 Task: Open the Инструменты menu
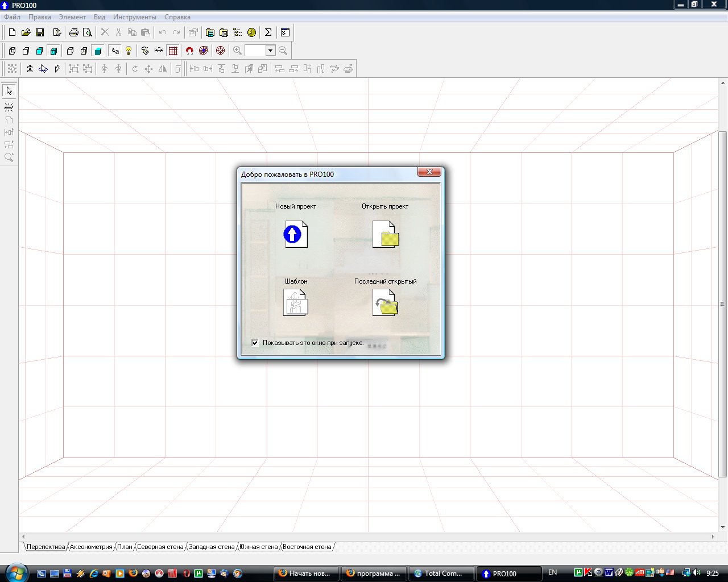(x=135, y=17)
